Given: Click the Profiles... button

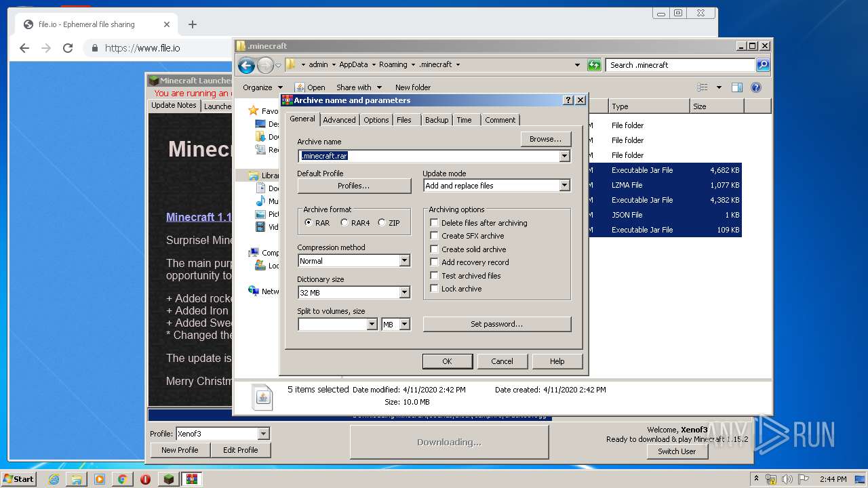Looking at the screenshot, I should click(354, 186).
